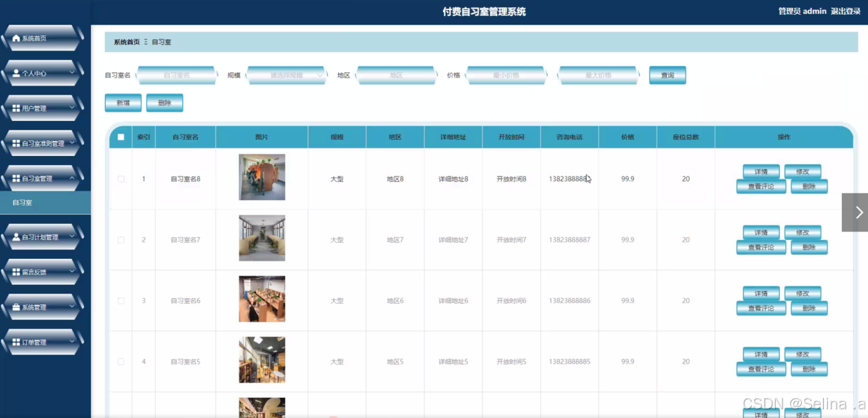Click 删除 in the 自习室名8 row
Image resolution: width=868 pixels, height=418 pixels.
click(x=809, y=187)
